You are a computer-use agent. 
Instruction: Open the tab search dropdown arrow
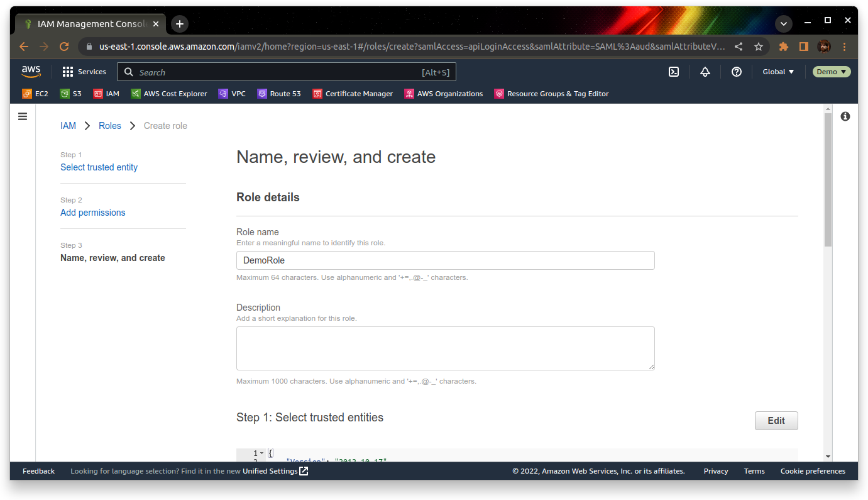click(784, 24)
